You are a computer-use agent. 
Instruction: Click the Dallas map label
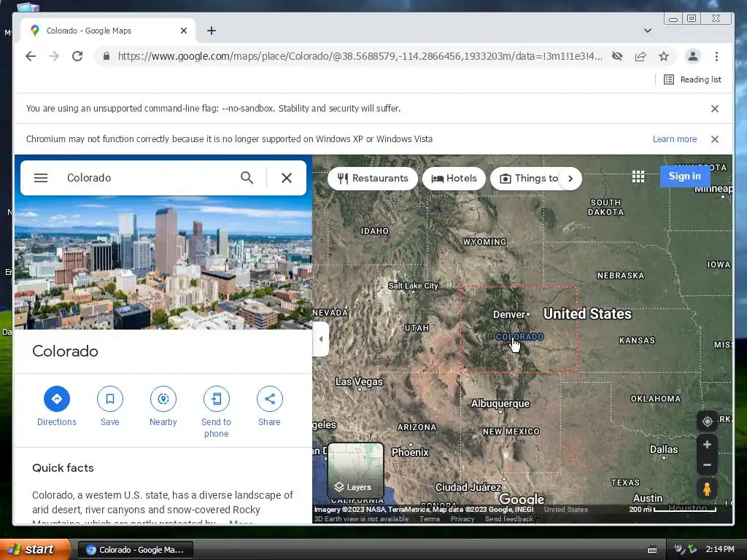(x=664, y=449)
